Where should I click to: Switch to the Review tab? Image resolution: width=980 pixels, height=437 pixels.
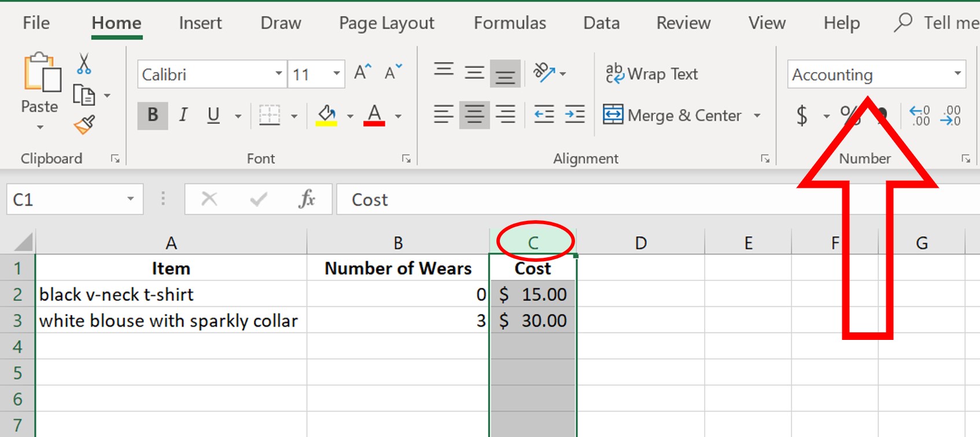pos(683,23)
